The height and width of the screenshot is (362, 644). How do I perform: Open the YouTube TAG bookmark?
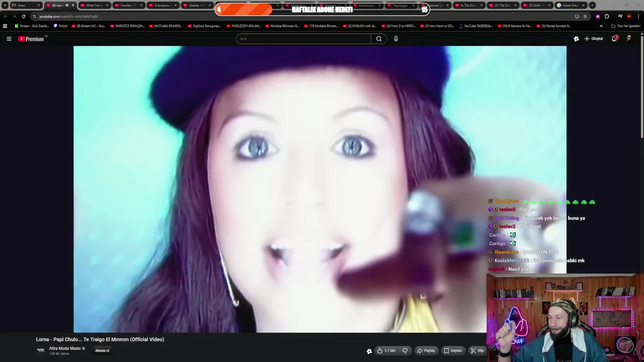[x=476, y=26]
